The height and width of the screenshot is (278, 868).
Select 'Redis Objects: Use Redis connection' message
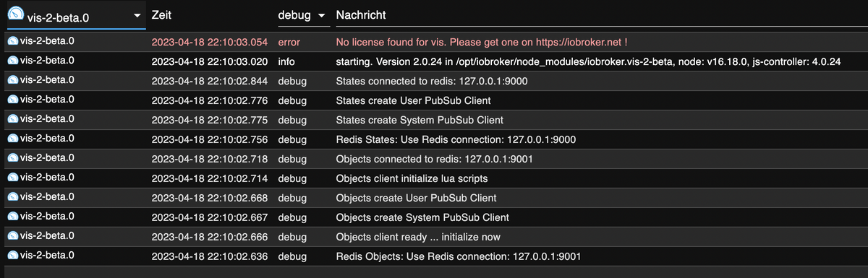(x=459, y=256)
